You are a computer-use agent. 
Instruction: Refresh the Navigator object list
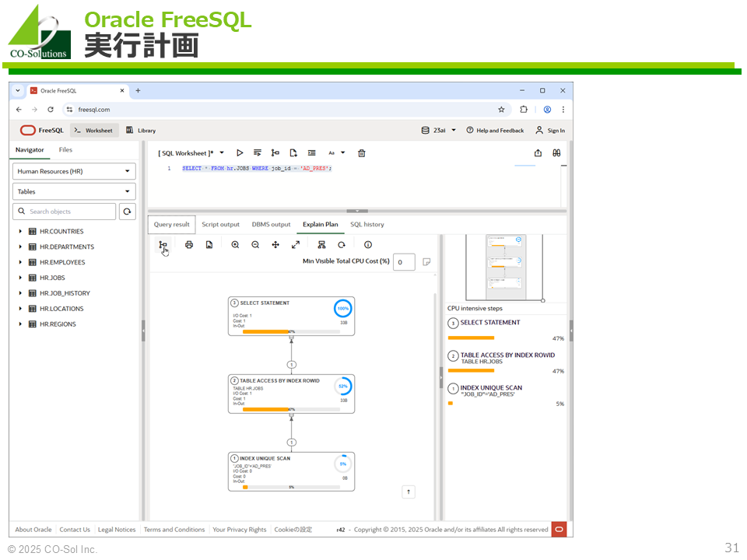127,212
